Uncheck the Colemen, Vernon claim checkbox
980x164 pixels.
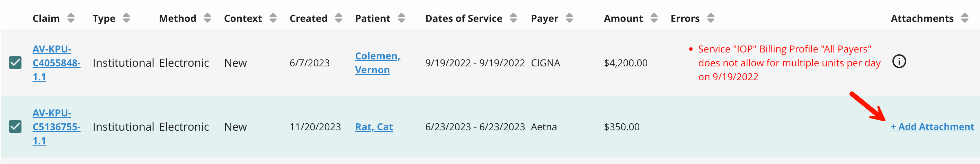(x=15, y=63)
